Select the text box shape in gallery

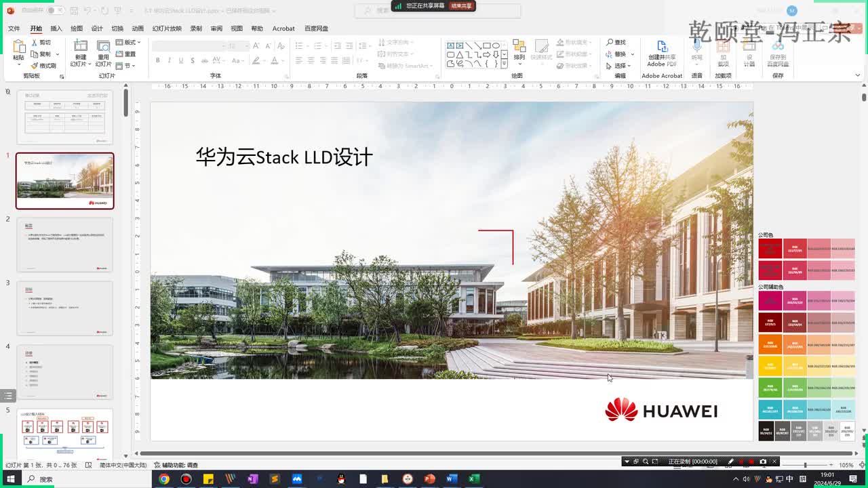click(x=451, y=45)
